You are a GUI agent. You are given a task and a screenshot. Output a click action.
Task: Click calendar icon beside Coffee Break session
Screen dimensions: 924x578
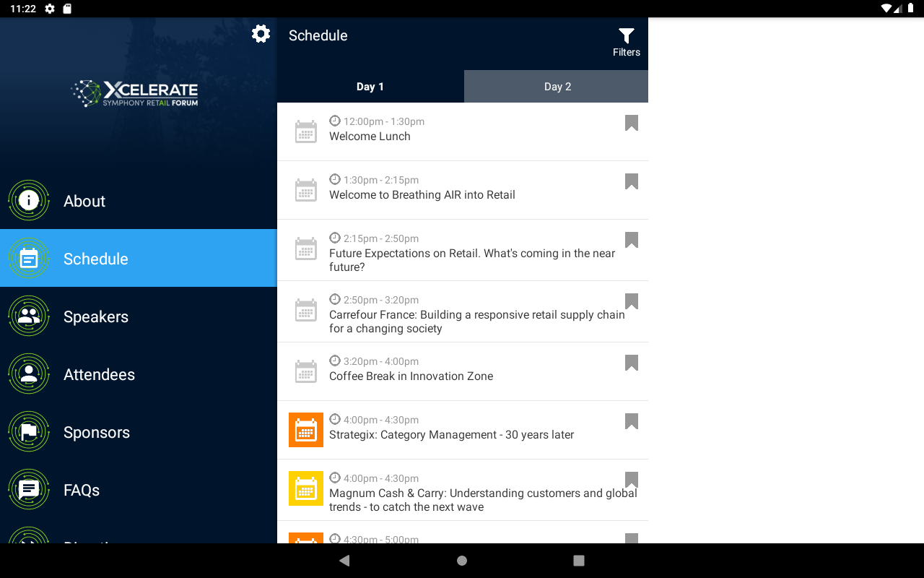(306, 371)
